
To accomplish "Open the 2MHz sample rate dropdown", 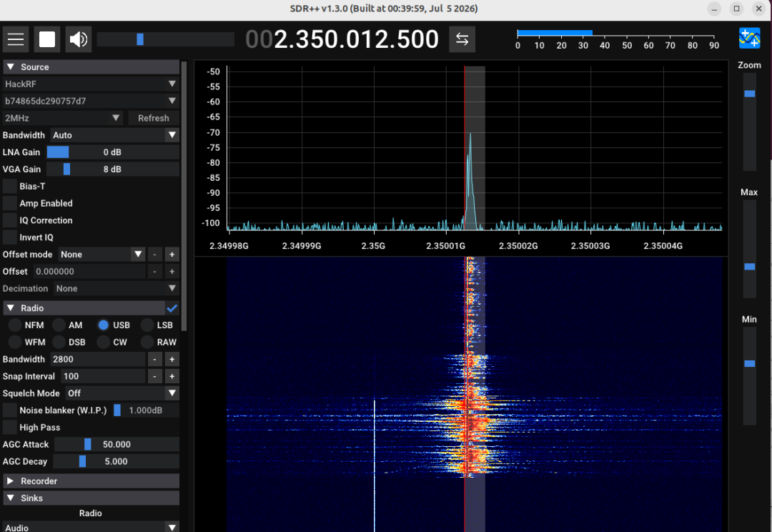I will click(63, 118).
